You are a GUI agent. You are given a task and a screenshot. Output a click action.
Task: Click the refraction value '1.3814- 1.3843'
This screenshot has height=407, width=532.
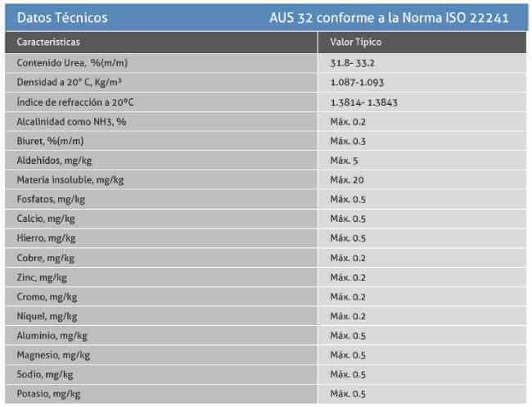[x=363, y=102]
